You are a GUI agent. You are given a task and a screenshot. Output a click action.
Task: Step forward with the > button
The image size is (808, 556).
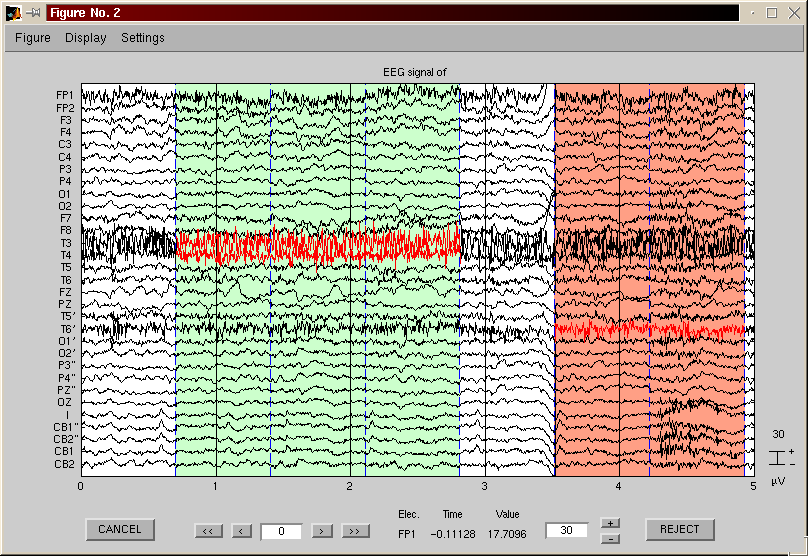pyautogui.click(x=322, y=531)
